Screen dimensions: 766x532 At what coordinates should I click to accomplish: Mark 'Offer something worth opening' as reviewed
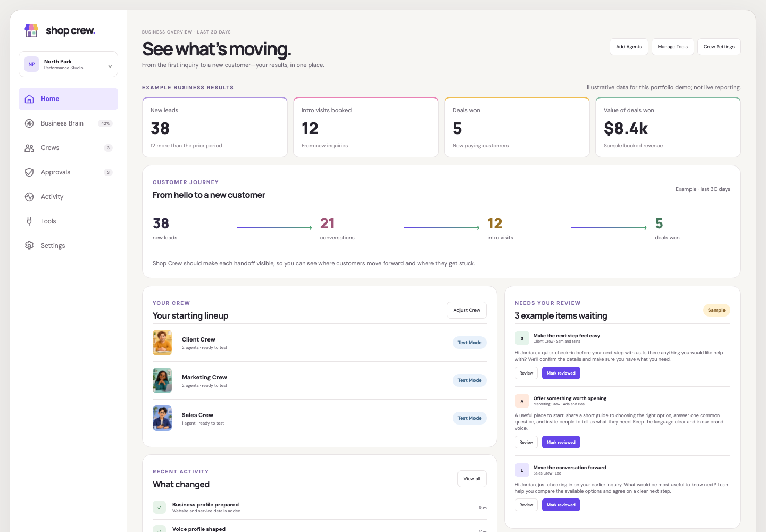(x=561, y=442)
